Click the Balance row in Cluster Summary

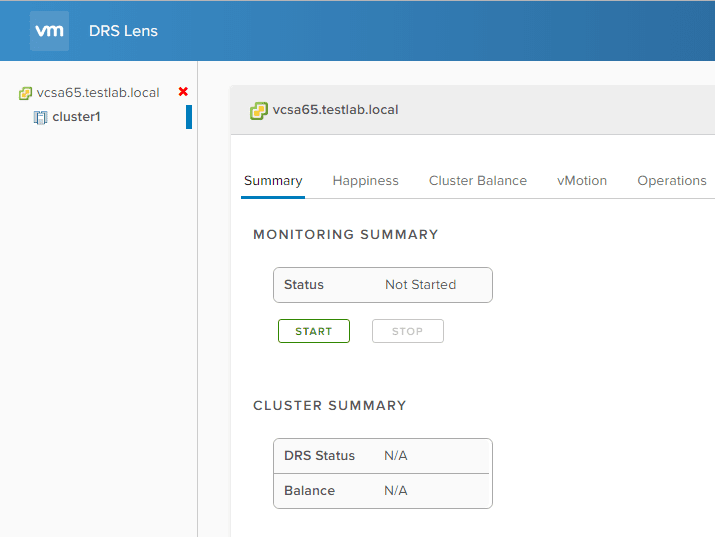point(382,491)
